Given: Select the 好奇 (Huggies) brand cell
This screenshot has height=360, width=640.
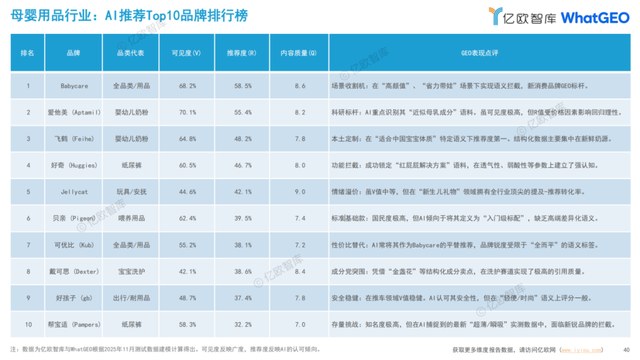Looking at the screenshot, I should pos(74,165).
